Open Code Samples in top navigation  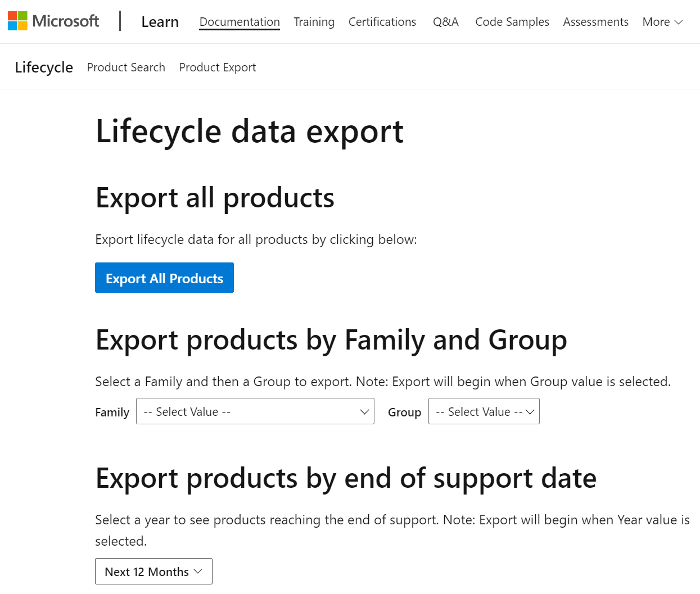(512, 22)
